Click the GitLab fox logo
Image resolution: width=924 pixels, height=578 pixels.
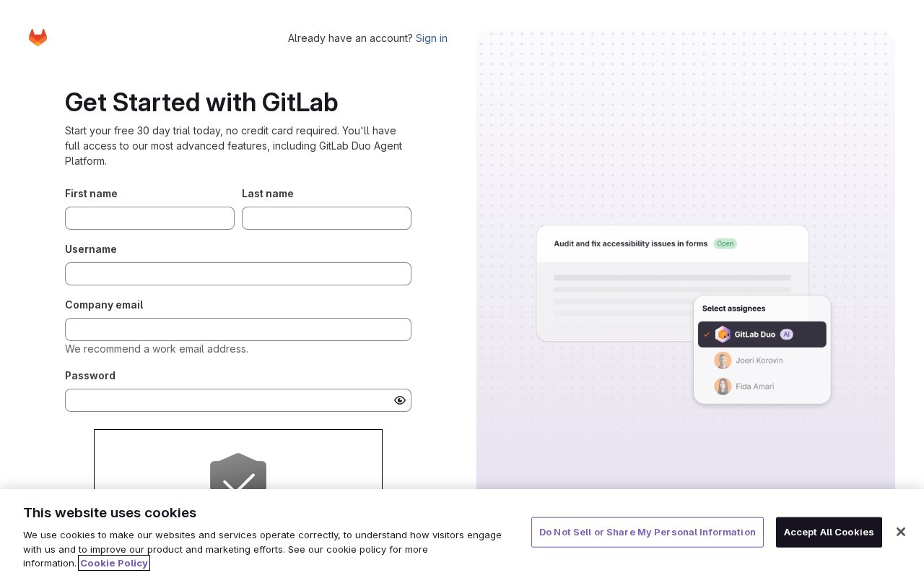point(38,38)
